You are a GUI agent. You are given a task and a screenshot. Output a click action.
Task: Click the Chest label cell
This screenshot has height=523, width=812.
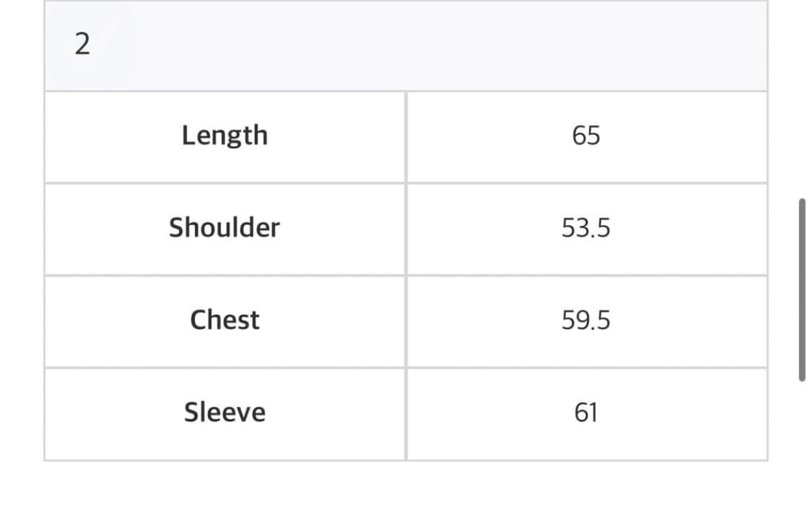click(x=224, y=321)
